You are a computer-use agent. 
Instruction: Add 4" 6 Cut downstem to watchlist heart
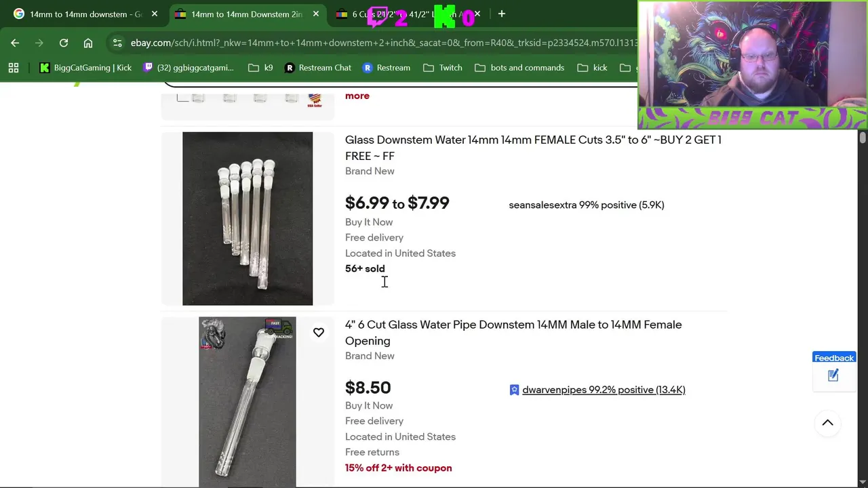pyautogui.click(x=319, y=333)
